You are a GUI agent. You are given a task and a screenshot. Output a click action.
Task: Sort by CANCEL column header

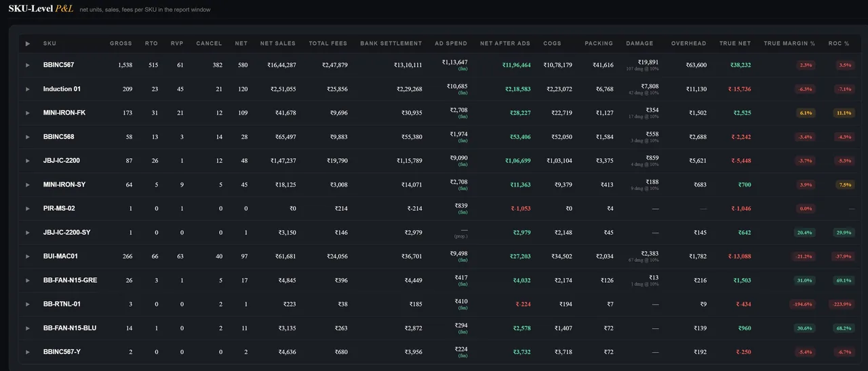point(209,43)
